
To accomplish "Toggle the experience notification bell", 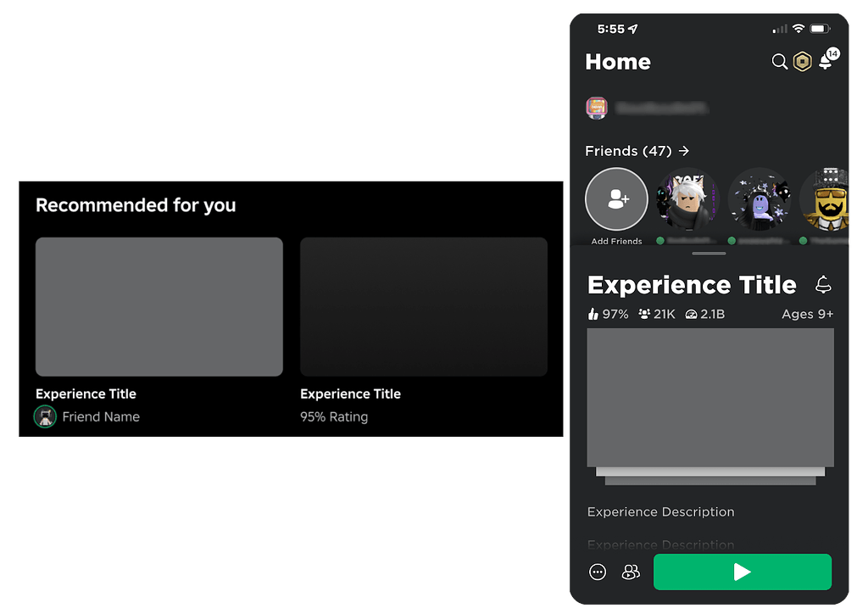I will (823, 285).
